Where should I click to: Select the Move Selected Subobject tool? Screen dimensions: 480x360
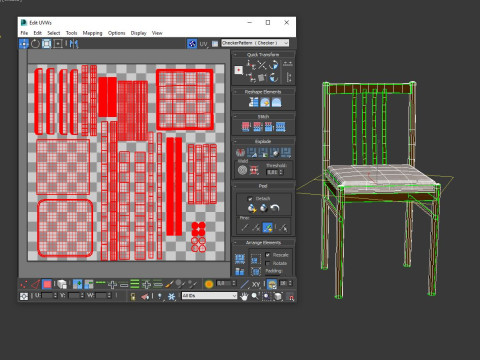coord(24,44)
